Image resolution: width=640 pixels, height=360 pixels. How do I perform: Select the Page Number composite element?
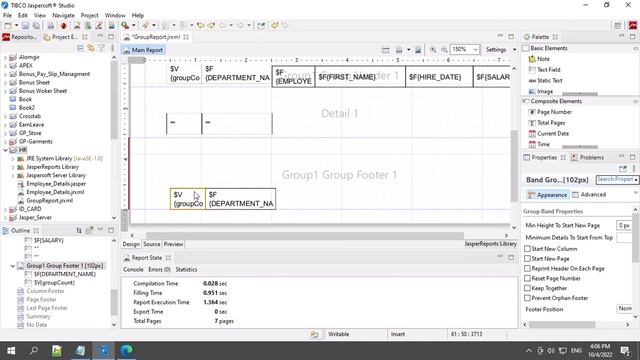(x=550, y=112)
